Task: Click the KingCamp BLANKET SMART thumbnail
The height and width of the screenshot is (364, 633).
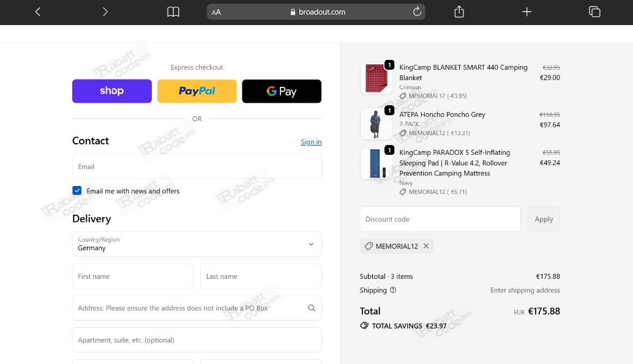Action: [x=376, y=78]
